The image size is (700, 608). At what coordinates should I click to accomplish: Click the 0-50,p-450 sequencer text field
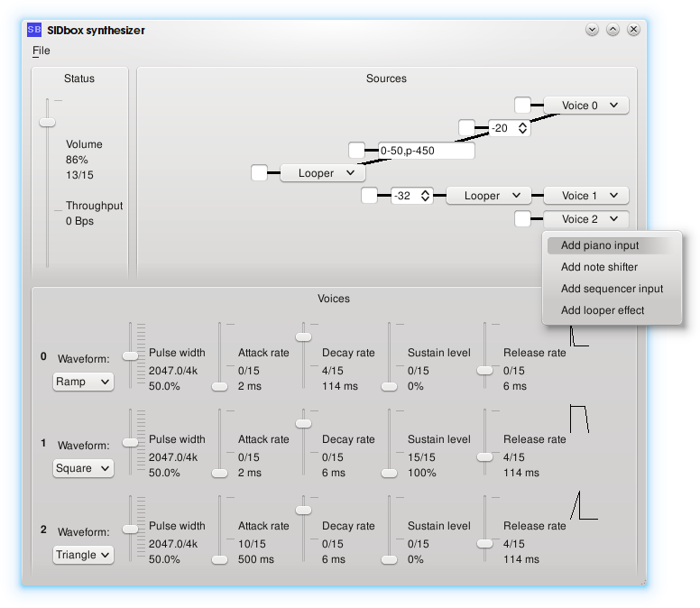426,151
